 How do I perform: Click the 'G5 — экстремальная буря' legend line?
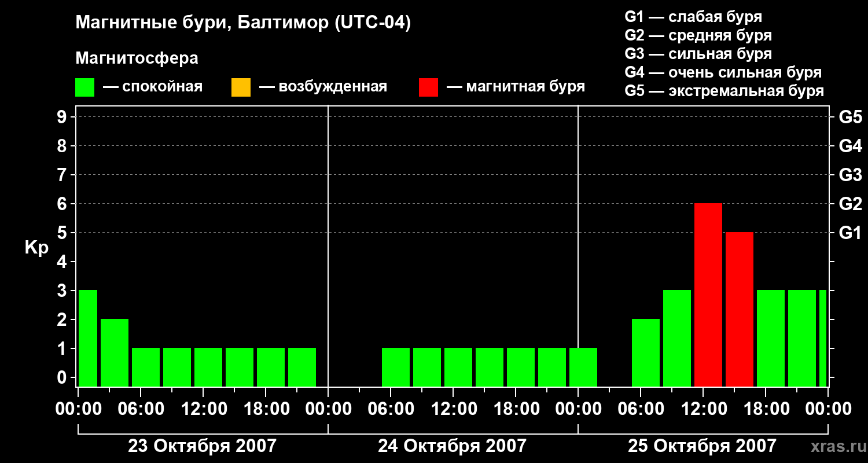pos(724,91)
